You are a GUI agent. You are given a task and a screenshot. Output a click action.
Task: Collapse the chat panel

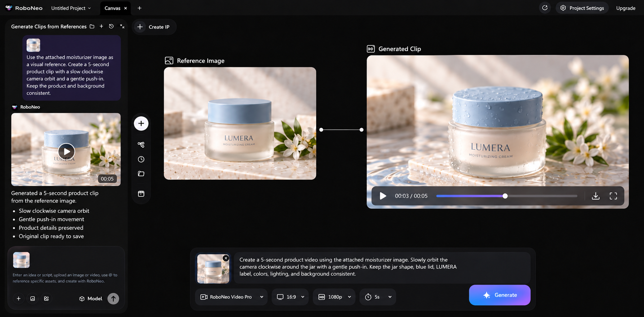click(x=122, y=26)
